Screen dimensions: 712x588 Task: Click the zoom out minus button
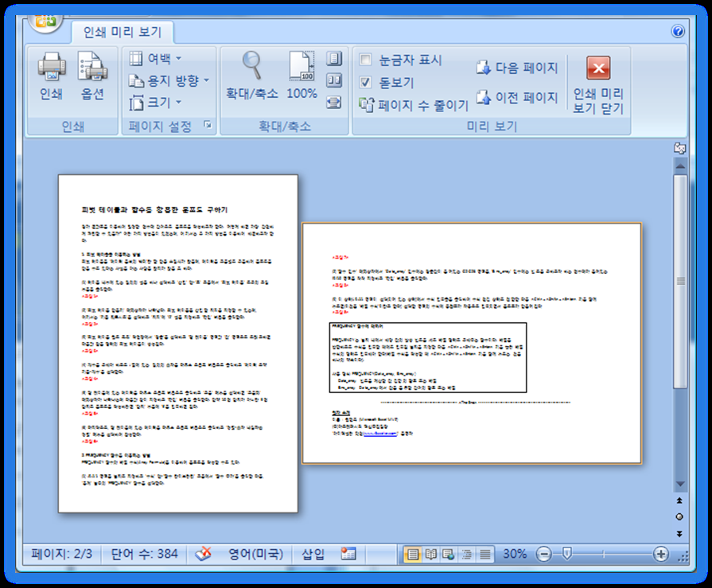(x=543, y=554)
